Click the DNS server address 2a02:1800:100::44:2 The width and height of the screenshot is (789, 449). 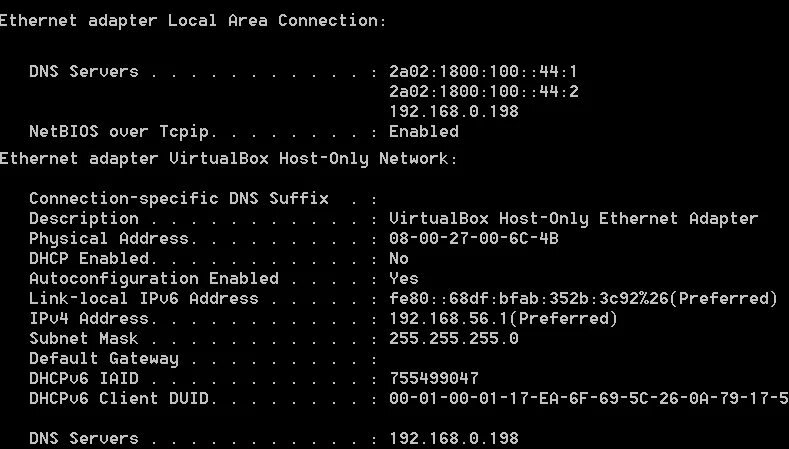click(x=483, y=92)
